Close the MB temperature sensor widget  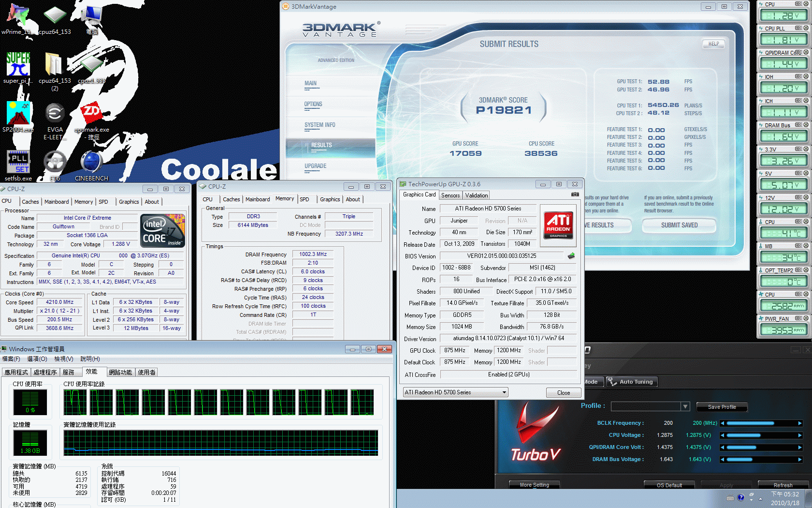[x=806, y=246]
